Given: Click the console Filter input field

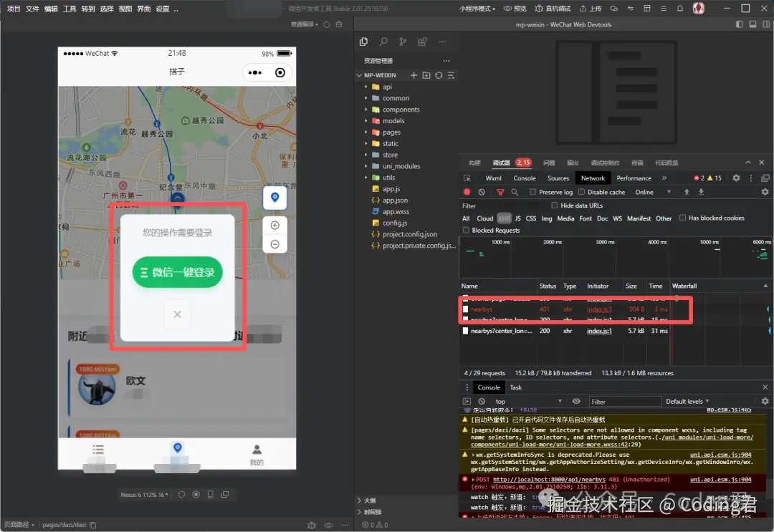Looking at the screenshot, I should (x=624, y=402).
